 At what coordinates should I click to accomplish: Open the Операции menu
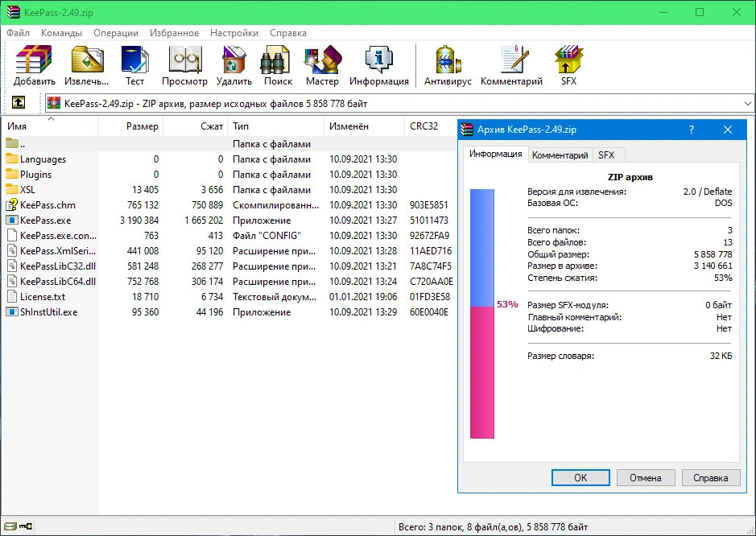(x=116, y=33)
